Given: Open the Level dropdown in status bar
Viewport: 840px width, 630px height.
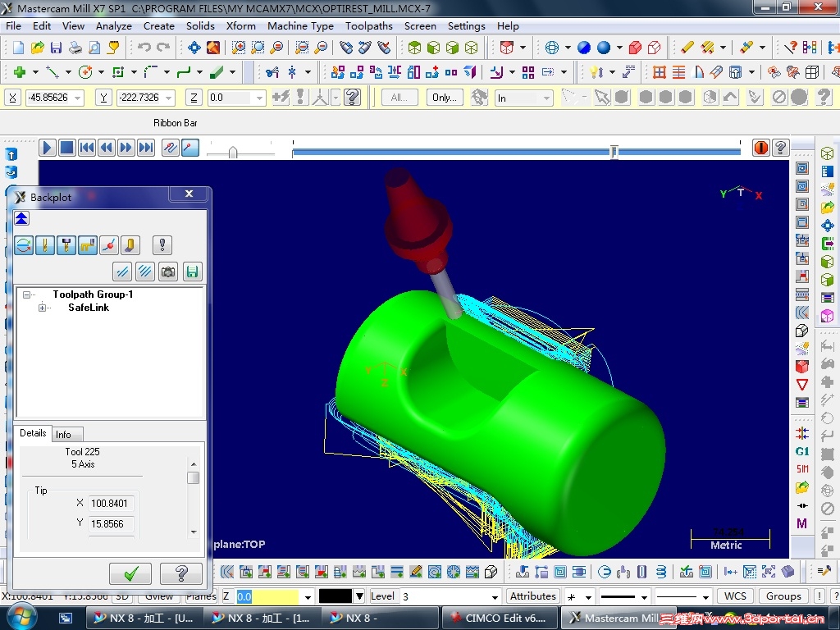Looking at the screenshot, I should click(495, 596).
